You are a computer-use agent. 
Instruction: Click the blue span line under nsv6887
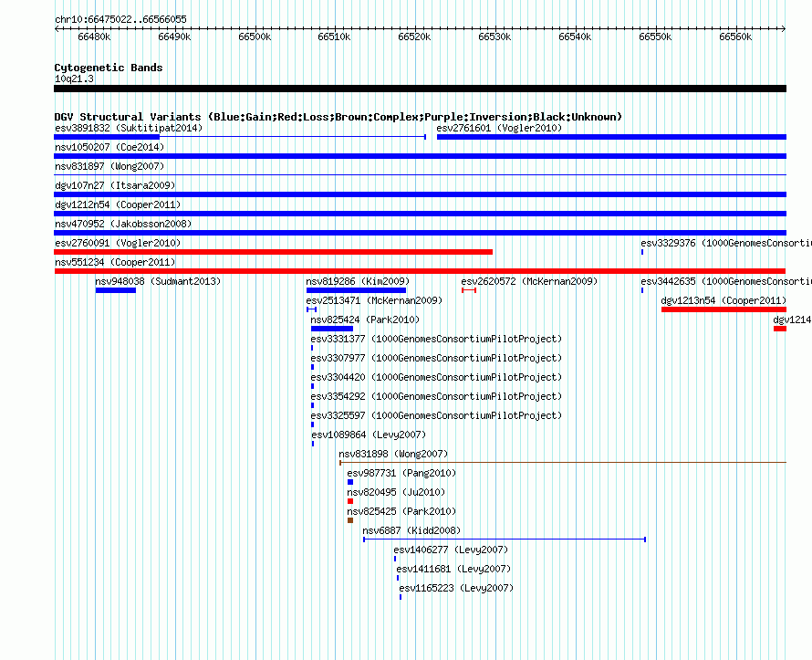point(505,540)
